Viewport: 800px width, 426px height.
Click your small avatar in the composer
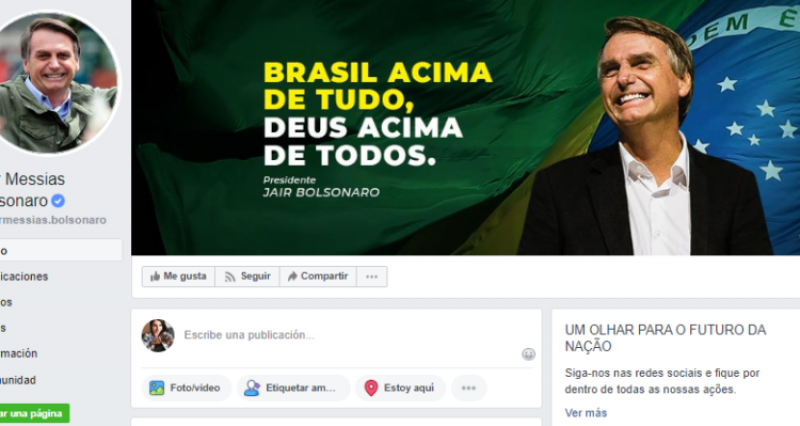click(158, 336)
